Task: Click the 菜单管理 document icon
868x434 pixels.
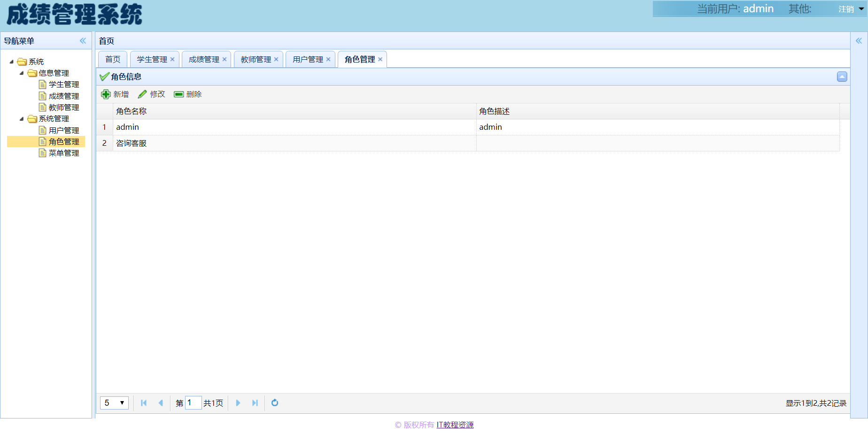Action: pyautogui.click(x=42, y=153)
